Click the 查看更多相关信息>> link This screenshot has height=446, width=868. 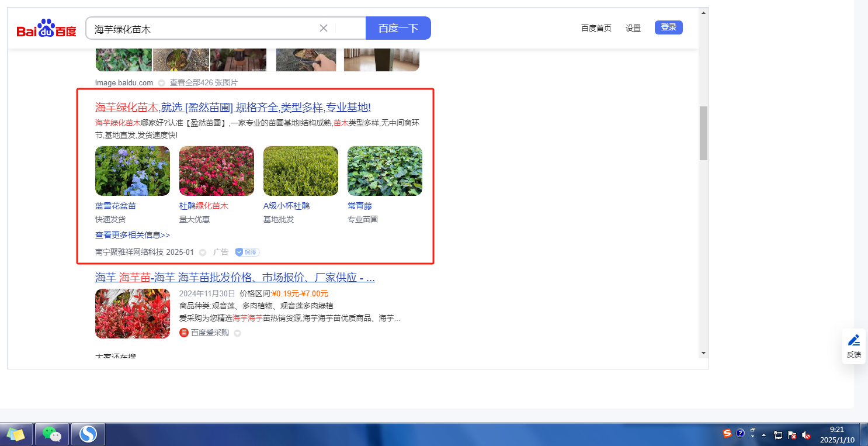tap(133, 235)
